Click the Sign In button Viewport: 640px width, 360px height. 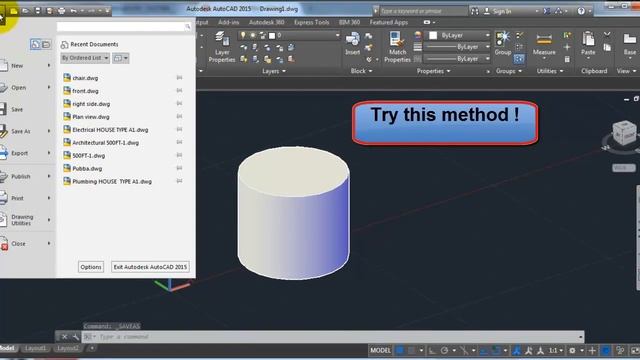(x=498, y=11)
